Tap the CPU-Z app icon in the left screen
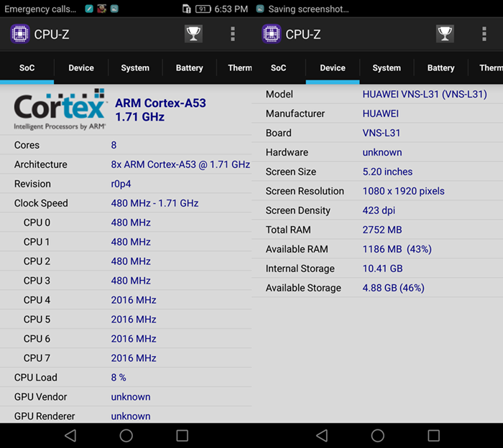503x448 pixels. point(20,34)
